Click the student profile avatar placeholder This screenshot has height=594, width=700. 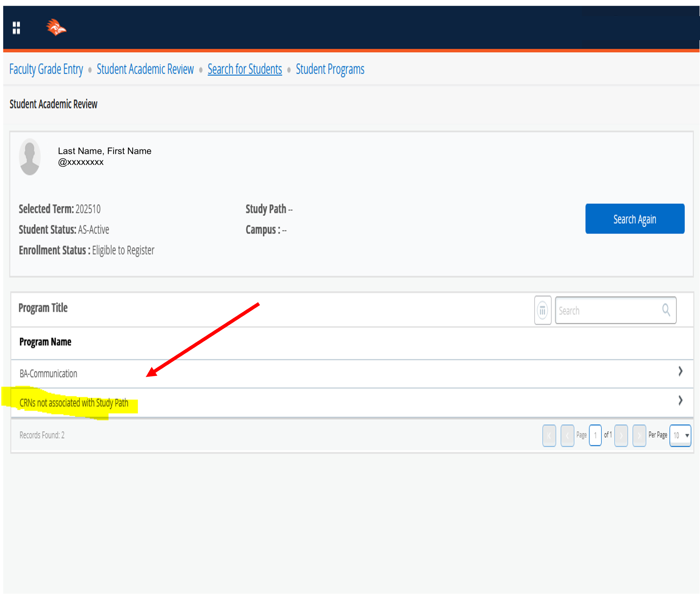(x=30, y=157)
